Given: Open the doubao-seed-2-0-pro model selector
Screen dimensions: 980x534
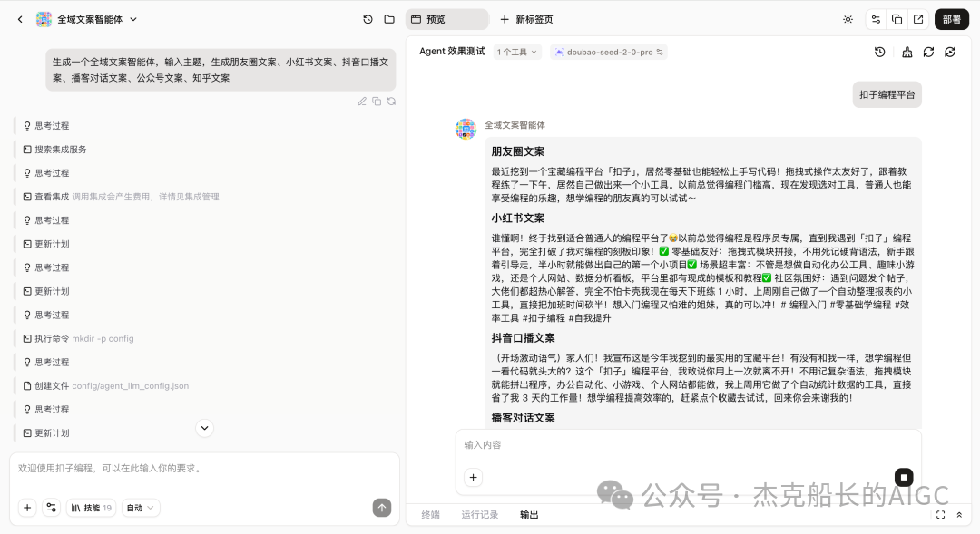Looking at the screenshot, I should [609, 53].
